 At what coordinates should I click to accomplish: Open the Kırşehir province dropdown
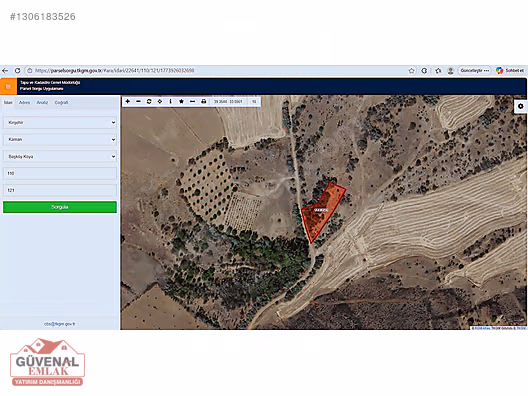pos(60,123)
